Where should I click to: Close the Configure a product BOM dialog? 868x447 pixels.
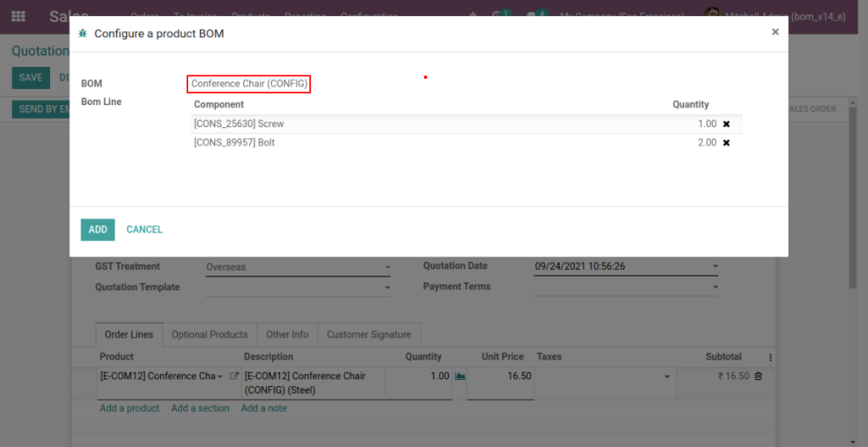pyautogui.click(x=775, y=32)
